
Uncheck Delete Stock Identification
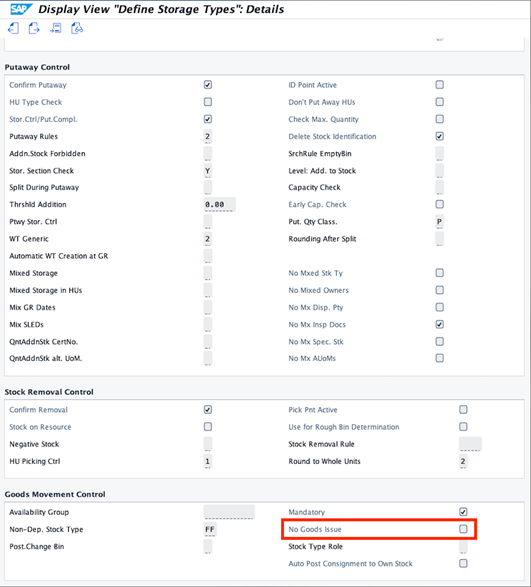[x=440, y=136]
